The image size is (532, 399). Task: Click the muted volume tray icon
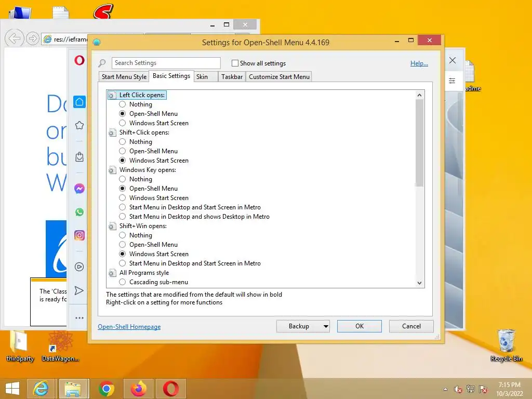pos(458,389)
